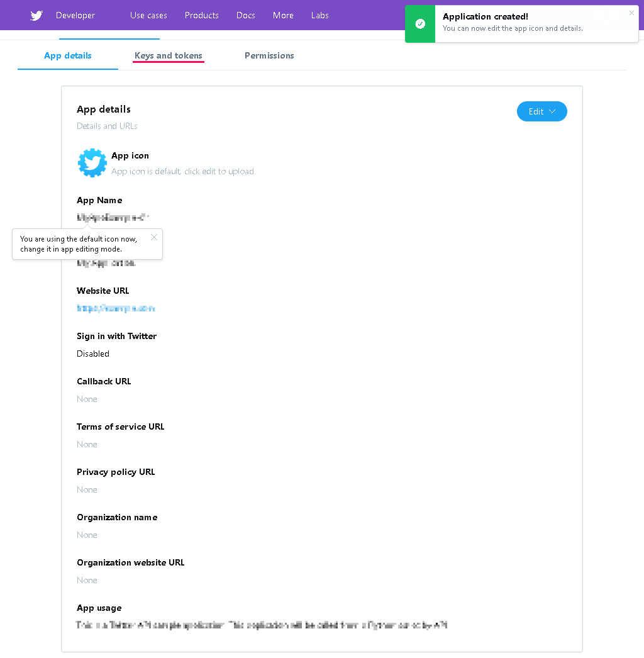Click the App details card heading
Screen dimensions: 644x658
tap(104, 109)
